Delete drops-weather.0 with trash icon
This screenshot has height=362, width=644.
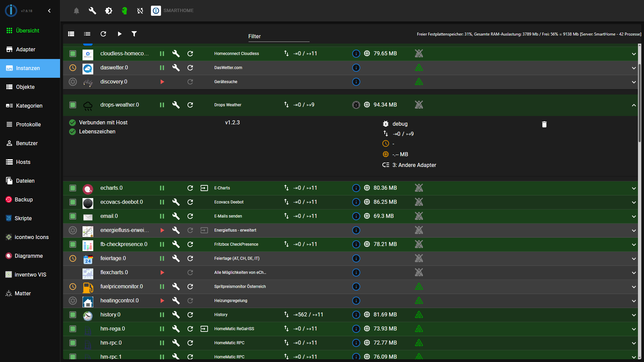pos(544,124)
